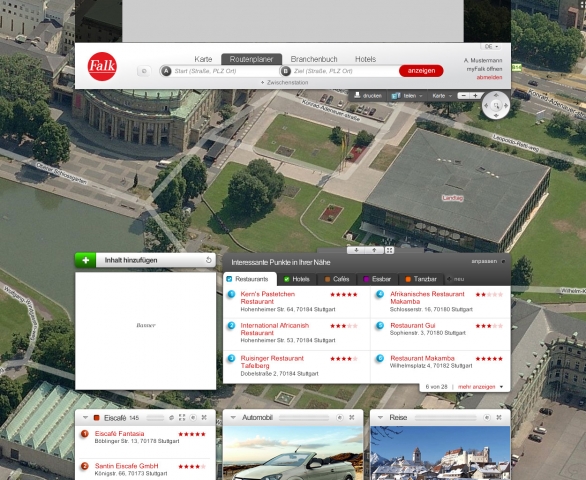Click the fullscreen icon above Interessante Punkte panel
Viewport: 586px width, 480px height.
tap(389, 250)
